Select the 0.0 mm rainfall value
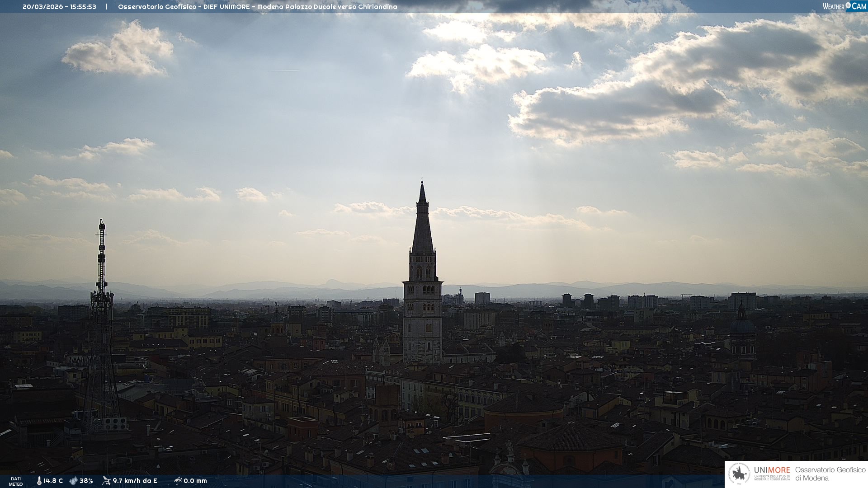This screenshot has width=868, height=488. tap(195, 481)
